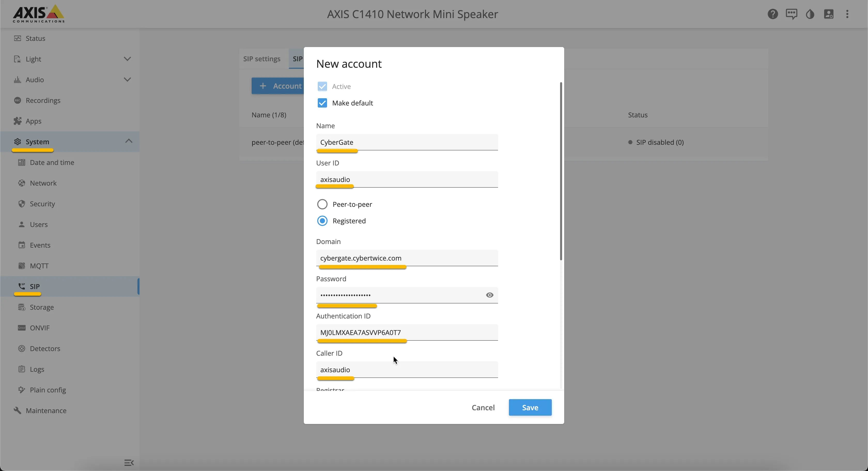Collapse the sidebar with bottom menu icon
The image size is (868, 471).
(129, 462)
